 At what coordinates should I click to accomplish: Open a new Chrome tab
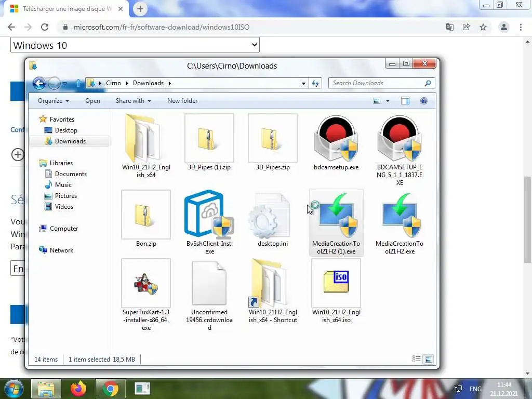click(x=140, y=9)
